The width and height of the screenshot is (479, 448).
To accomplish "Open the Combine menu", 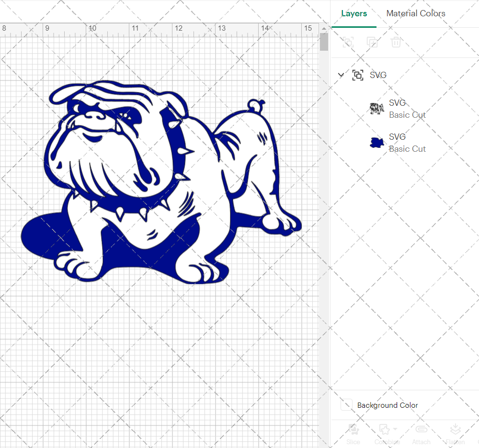I will [387, 434].
